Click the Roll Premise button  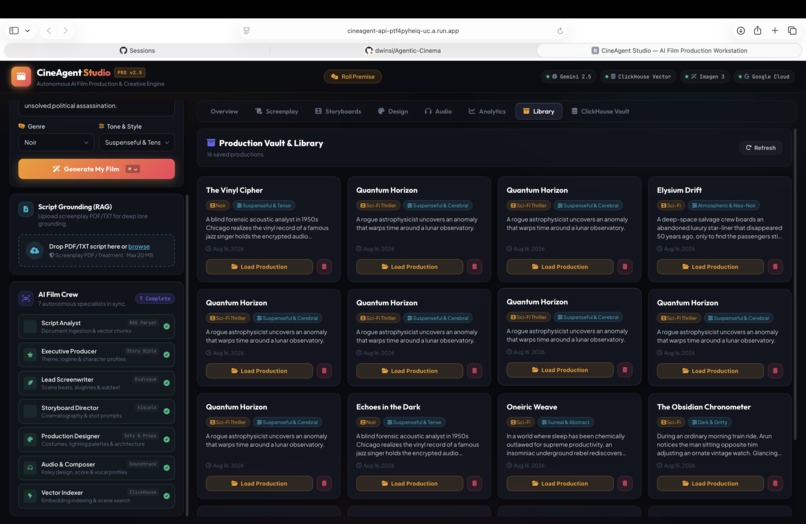click(x=353, y=77)
